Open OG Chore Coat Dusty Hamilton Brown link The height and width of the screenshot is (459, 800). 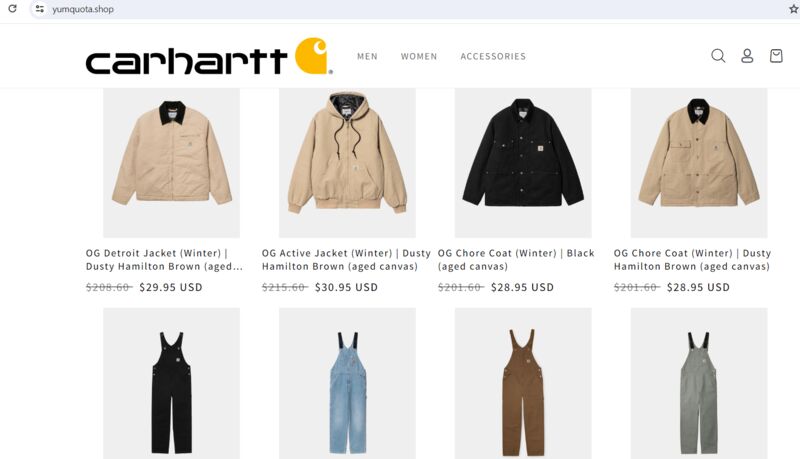click(692, 260)
